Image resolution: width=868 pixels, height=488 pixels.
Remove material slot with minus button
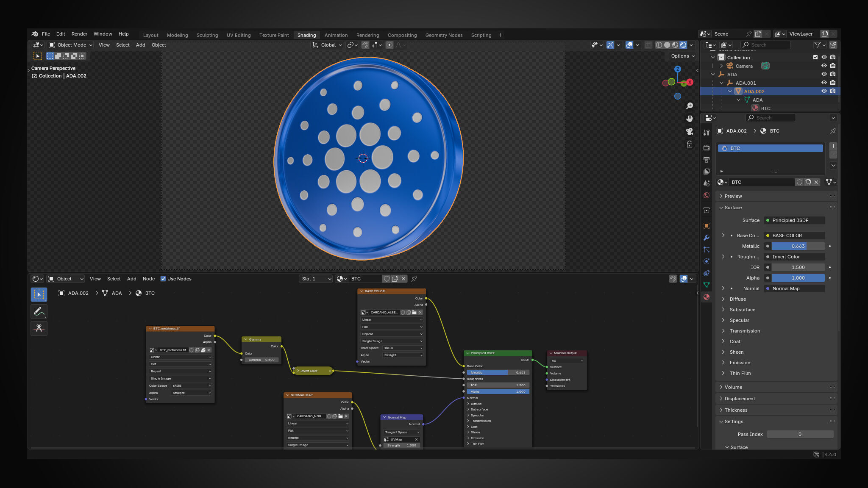[833, 154]
